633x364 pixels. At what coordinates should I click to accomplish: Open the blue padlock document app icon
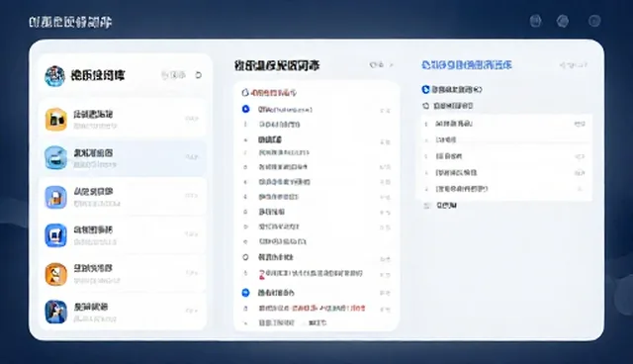click(55, 197)
